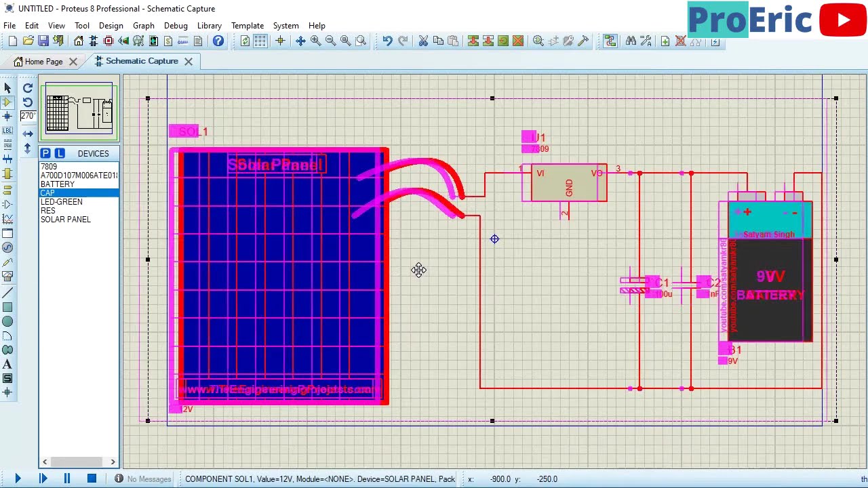Switch to the Home Page tab
868x488 pixels.
click(x=43, y=62)
